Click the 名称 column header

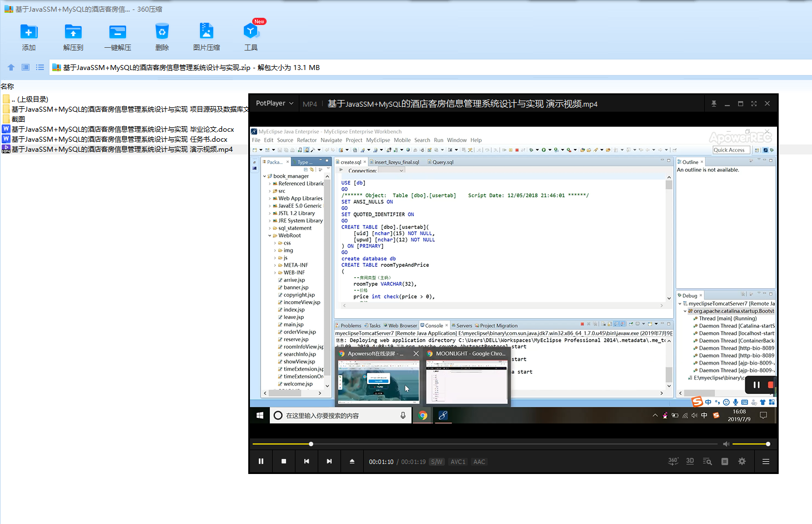(7, 86)
